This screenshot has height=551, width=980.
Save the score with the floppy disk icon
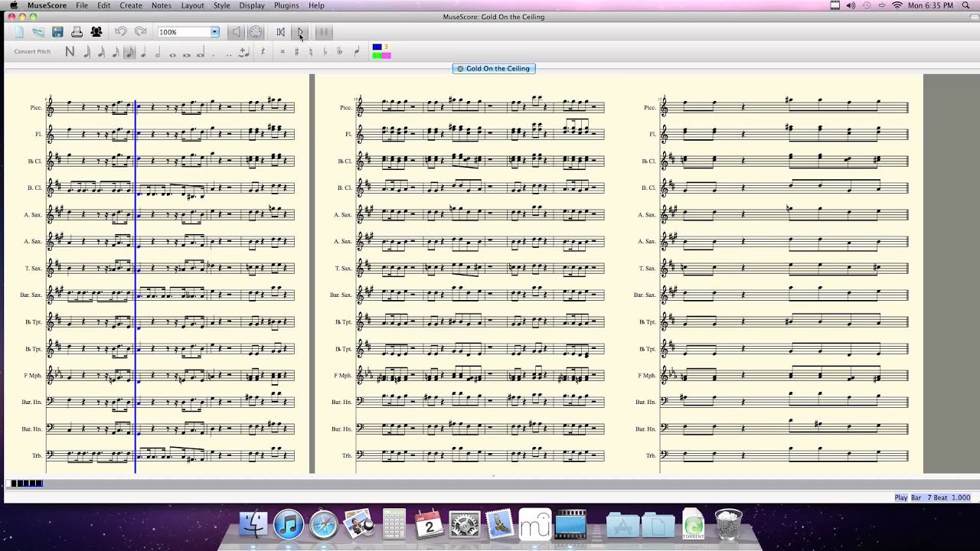[57, 32]
